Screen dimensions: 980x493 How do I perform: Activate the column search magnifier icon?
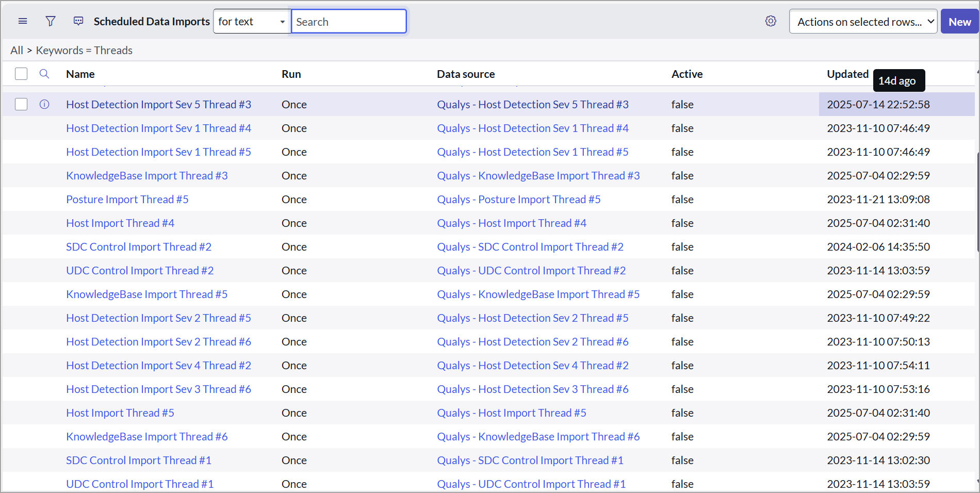click(44, 74)
